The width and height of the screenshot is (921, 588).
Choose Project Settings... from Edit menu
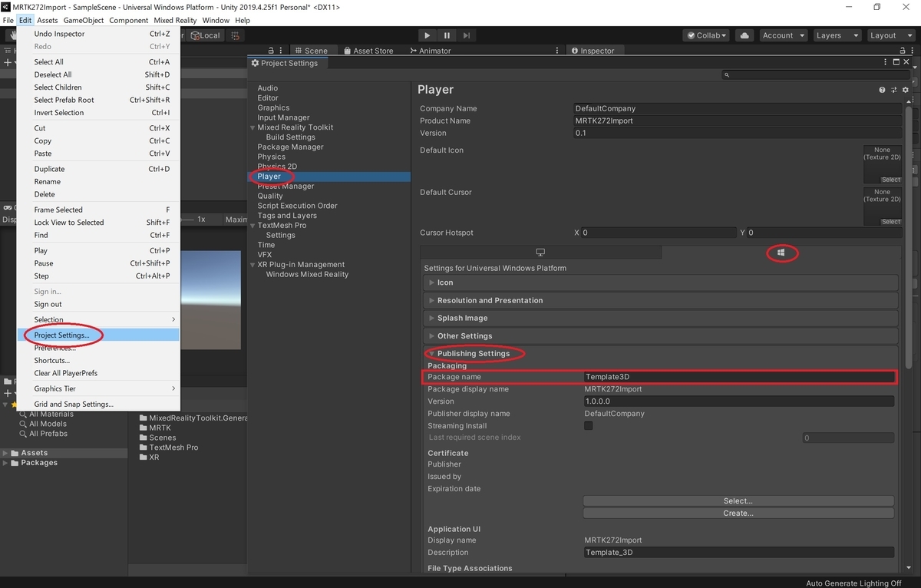tap(98, 335)
